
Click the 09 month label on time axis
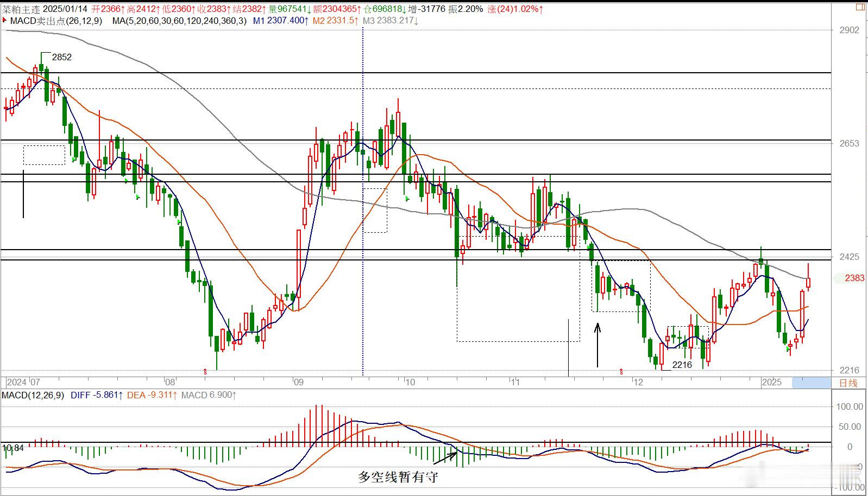click(298, 382)
